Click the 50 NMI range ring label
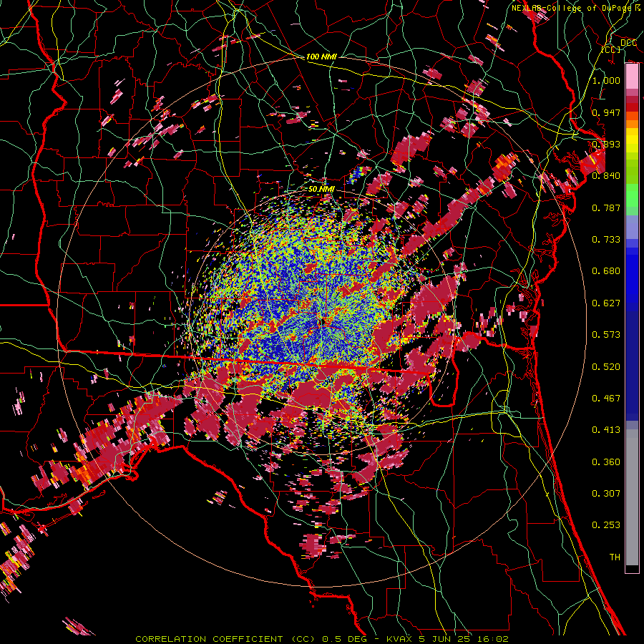Image resolution: width=644 pixels, height=644 pixels. tap(321, 190)
